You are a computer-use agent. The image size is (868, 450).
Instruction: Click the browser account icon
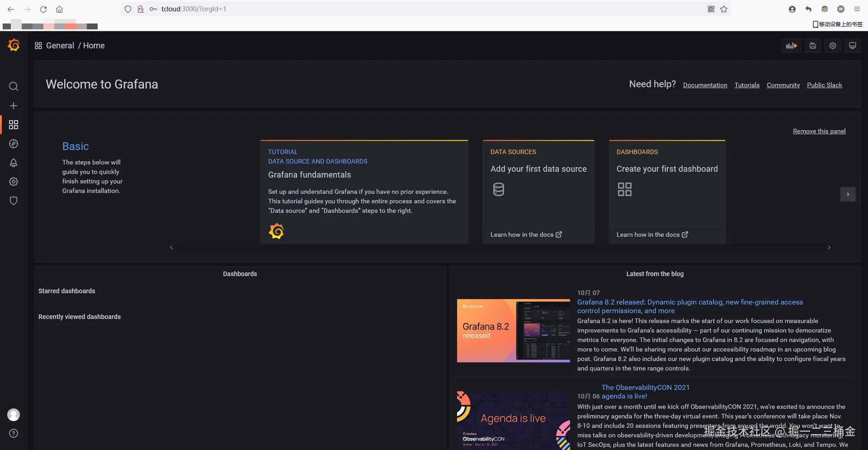[792, 9]
